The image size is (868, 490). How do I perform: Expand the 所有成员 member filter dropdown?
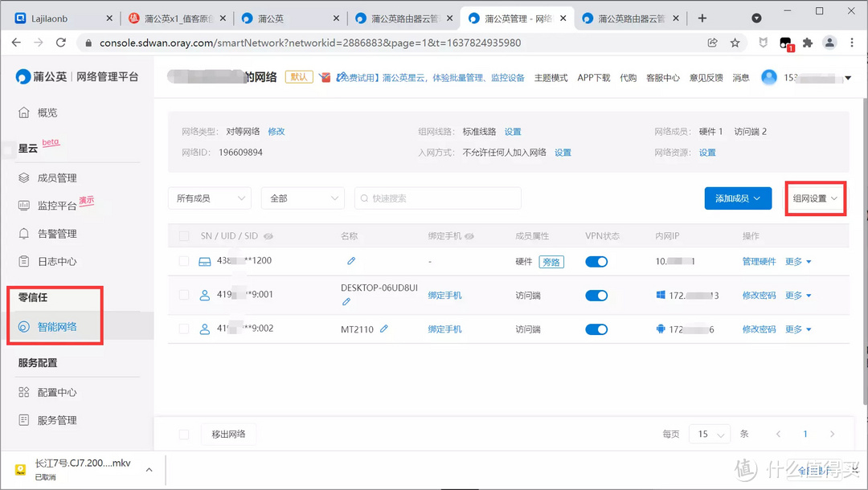click(x=209, y=198)
